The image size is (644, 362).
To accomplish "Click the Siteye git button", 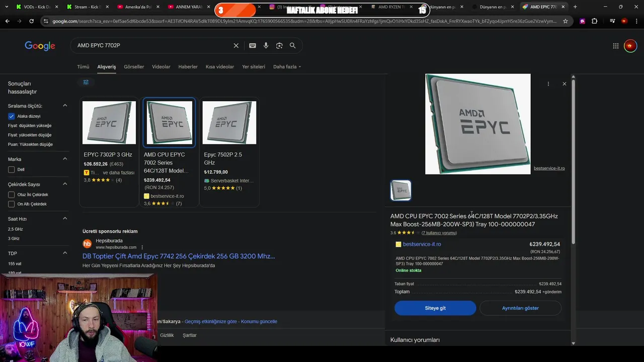I will click(435, 308).
